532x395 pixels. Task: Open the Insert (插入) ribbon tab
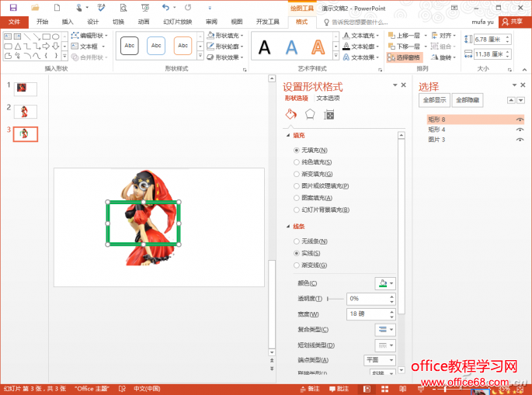pyautogui.click(x=68, y=22)
